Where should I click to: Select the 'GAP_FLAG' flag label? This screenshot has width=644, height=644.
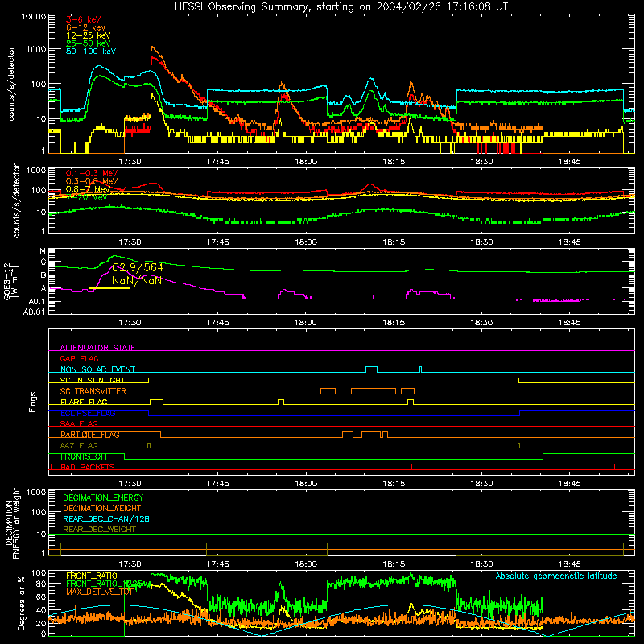pyautogui.click(x=79, y=358)
